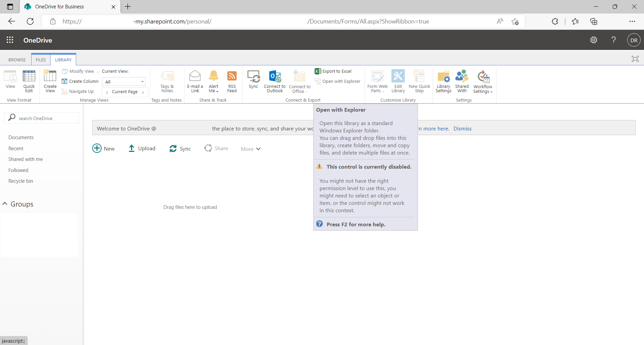
Task: Click the learn more here link
Action: (433, 128)
